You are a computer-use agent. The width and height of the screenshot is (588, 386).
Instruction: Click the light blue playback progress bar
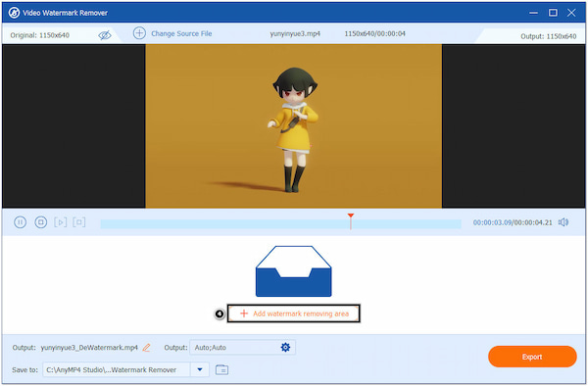(x=280, y=224)
